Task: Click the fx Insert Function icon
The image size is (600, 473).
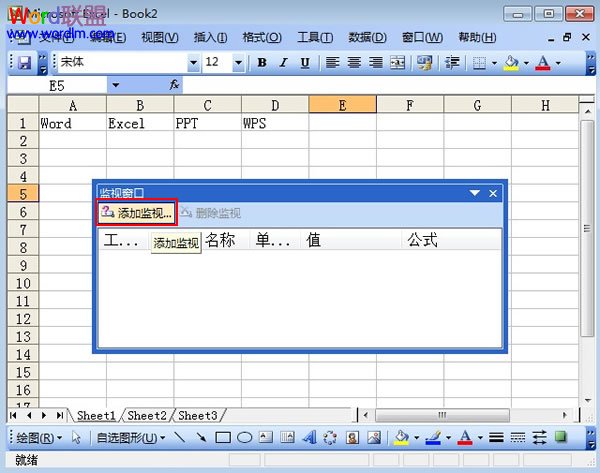Action: pyautogui.click(x=174, y=85)
